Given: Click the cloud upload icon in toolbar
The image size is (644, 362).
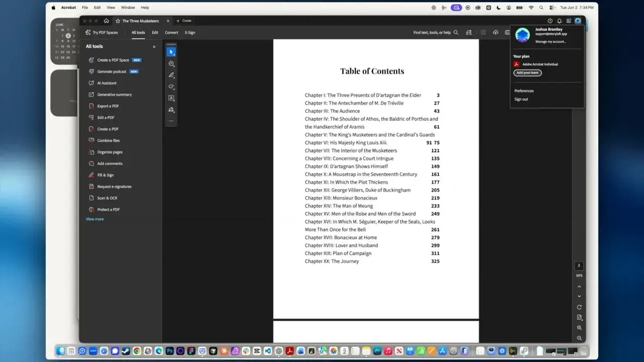Looking at the screenshot, I should click(x=496, y=32).
